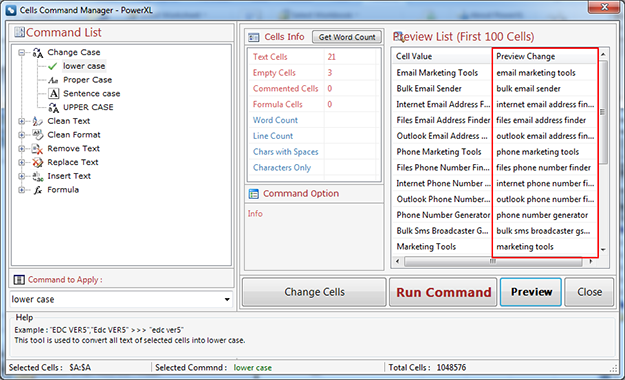This screenshot has width=625, height=380.
Task: Click the Command List header icon
Action: pyautogui.click(x=20, y=32)
